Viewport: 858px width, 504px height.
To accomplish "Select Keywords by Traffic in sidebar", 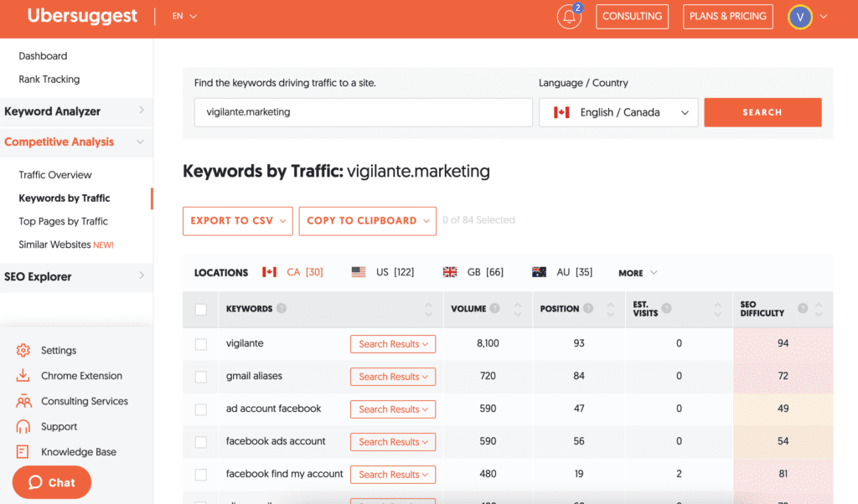I will pos(65,198).
